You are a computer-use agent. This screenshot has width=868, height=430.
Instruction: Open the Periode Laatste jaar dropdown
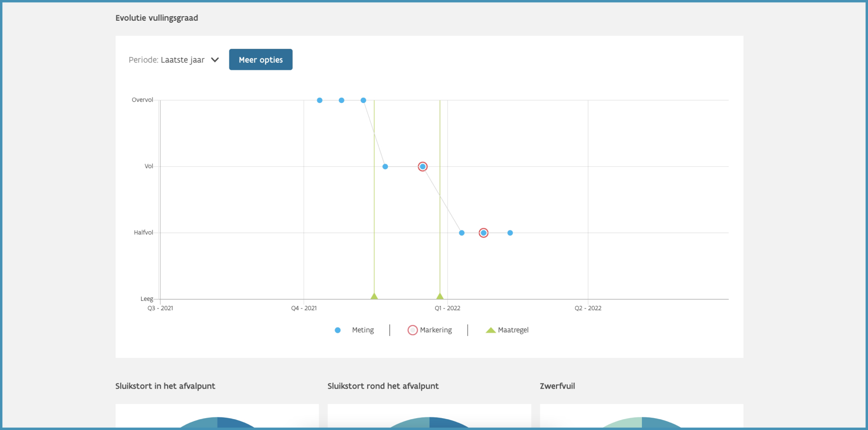tap(174, 60)
